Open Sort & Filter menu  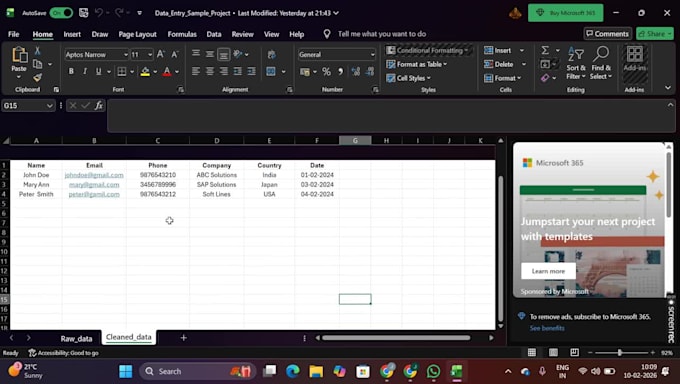(576, 63)
